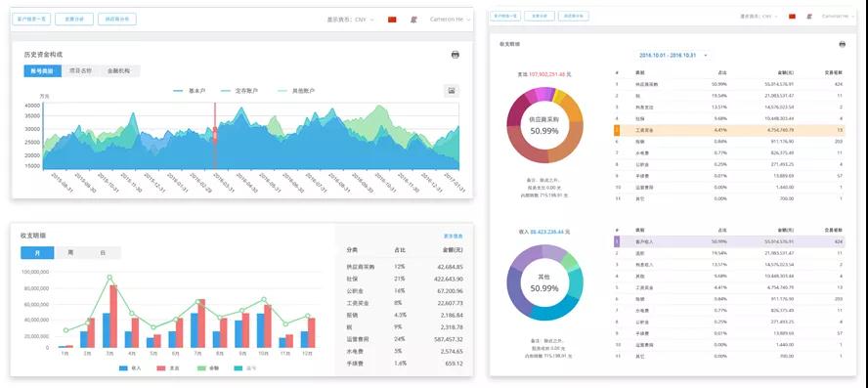
Task: Open the 显示货币 CNY dropdown
Action: (350, 20)
